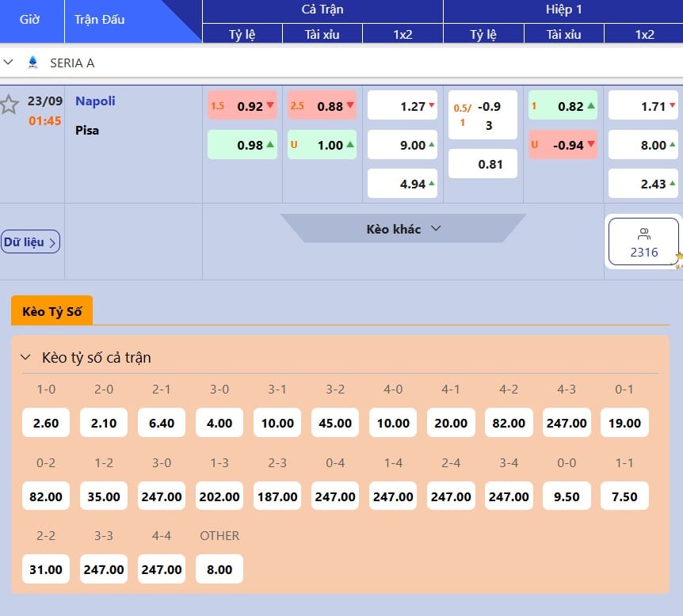Image resolution: width=683 pixels, height=616 pixels.
Task: Click the Napoli team name
Action: pos(95,101)
